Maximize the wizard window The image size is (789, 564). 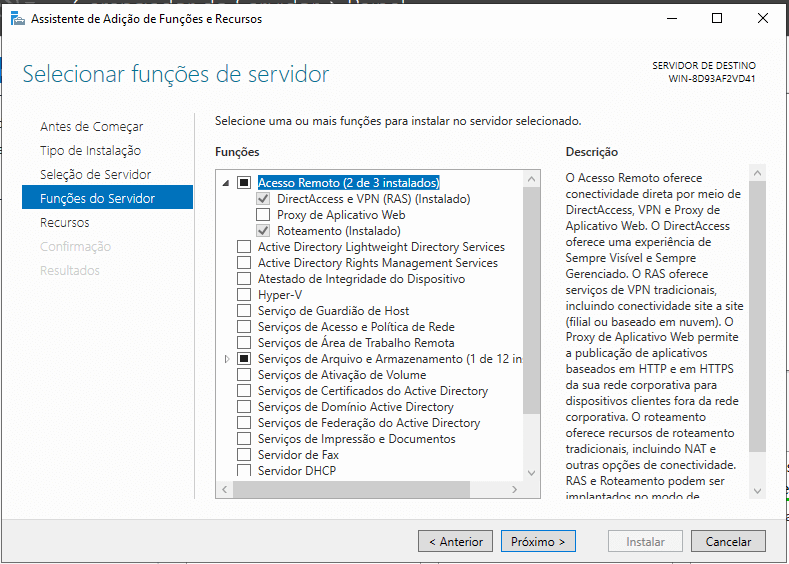pos(717,19)
